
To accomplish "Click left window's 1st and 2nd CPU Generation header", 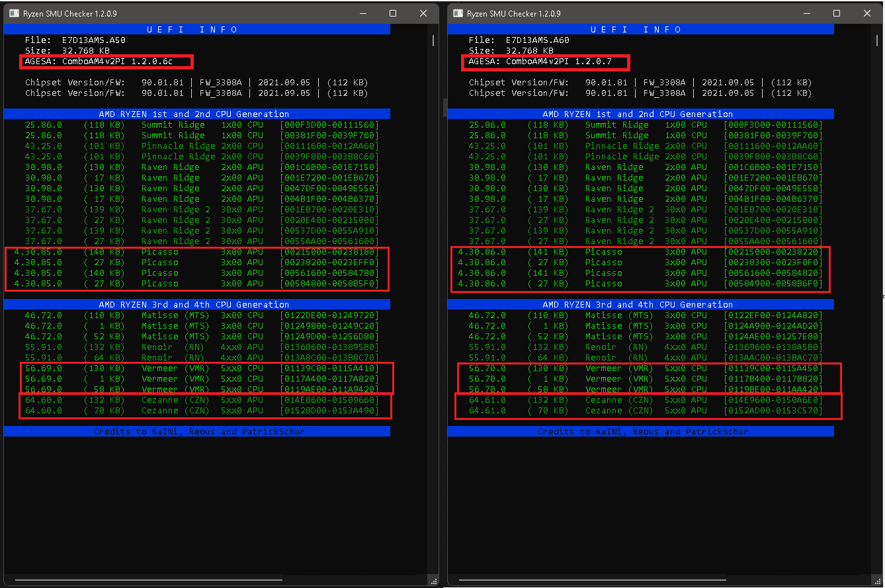I will (x=197, y=114).
